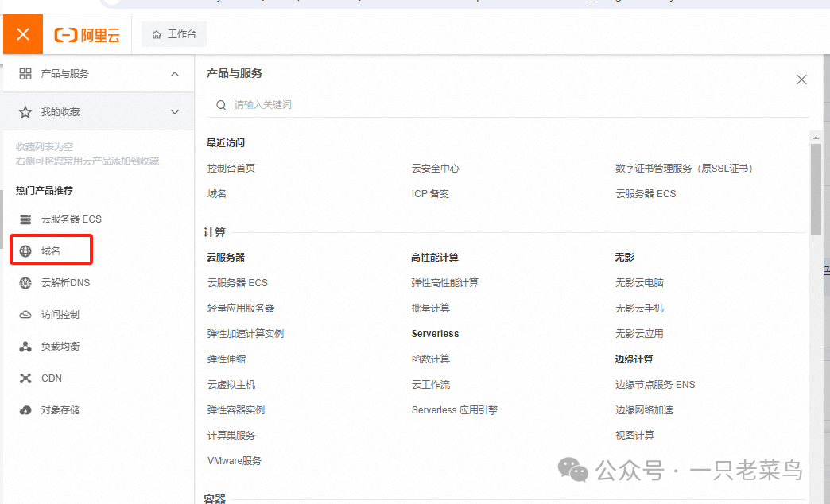Open CDN from popular products list

coord(52,378)
